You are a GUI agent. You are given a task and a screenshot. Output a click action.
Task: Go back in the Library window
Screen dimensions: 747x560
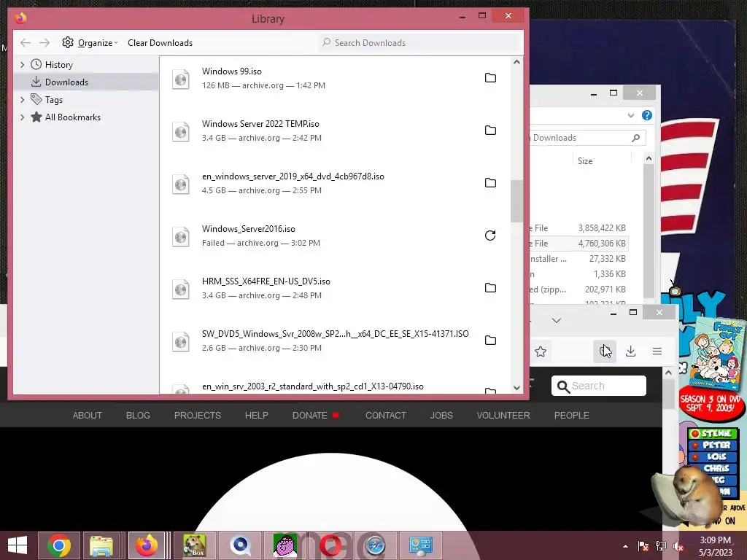pos(26,43)
